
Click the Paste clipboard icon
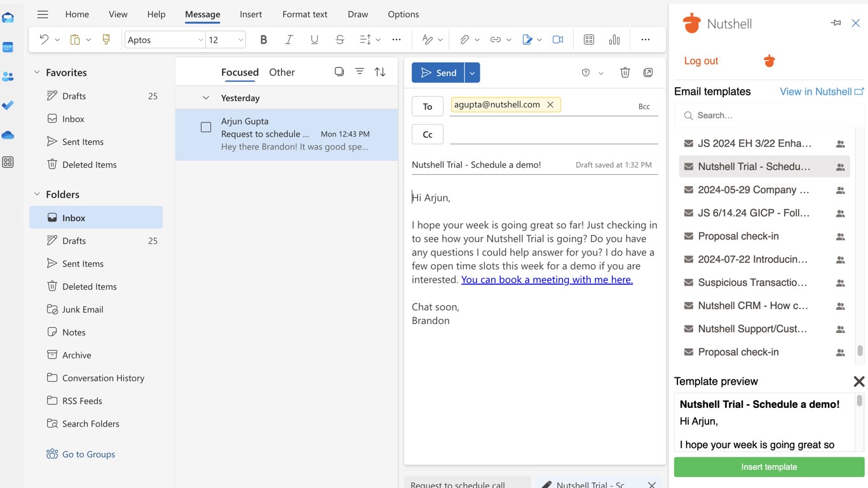[x=75, y=39]
